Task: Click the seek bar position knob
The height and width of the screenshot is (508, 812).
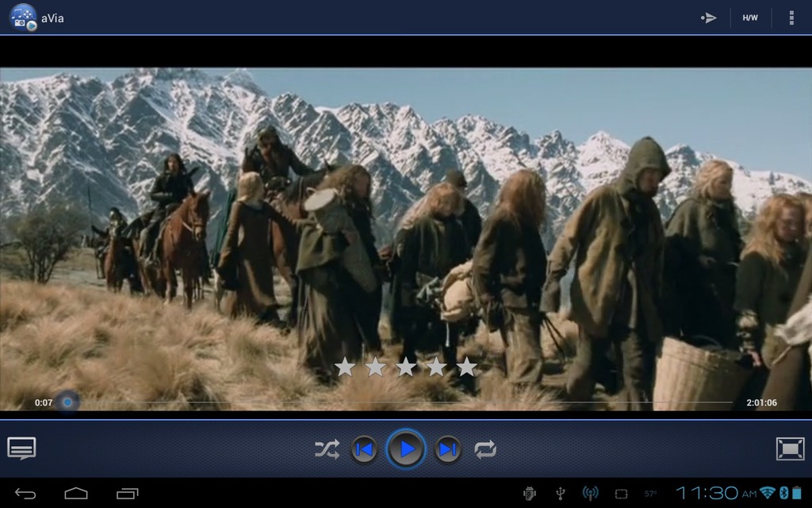Action: [67, 402]
